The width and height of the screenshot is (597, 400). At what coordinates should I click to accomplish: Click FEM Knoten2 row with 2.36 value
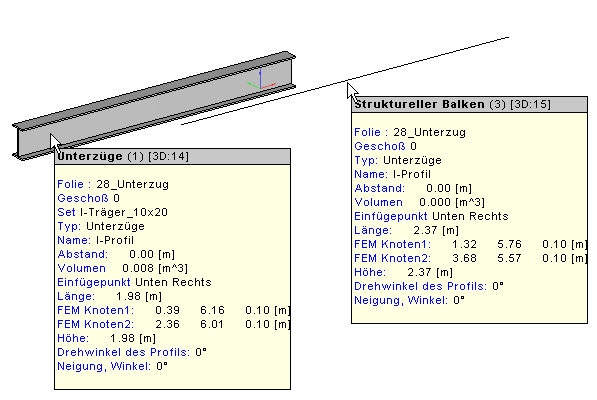pos(174,325)
